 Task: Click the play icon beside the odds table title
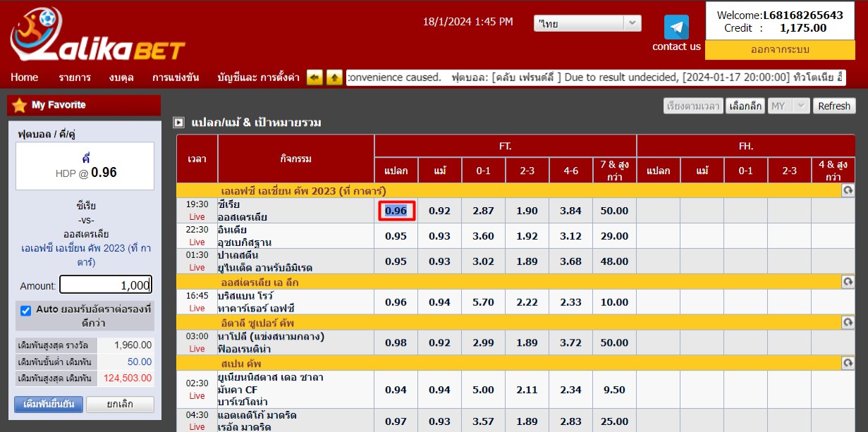point(179,123)
